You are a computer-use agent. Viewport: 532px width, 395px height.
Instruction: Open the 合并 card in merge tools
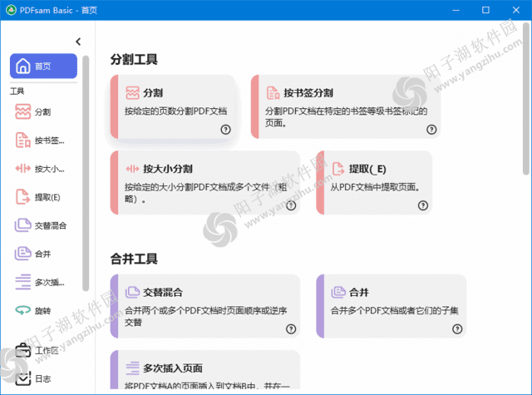pos(392,306)
